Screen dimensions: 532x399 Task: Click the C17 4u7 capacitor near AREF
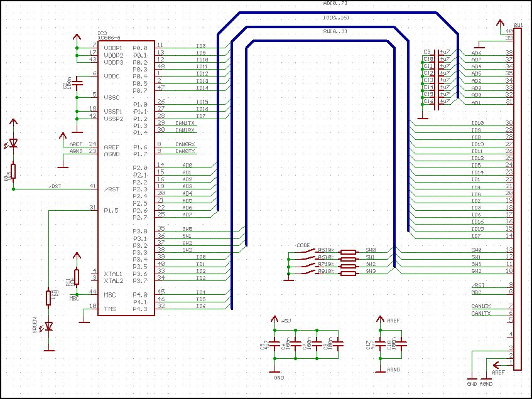pyautogui.click(x=381, y=344)
